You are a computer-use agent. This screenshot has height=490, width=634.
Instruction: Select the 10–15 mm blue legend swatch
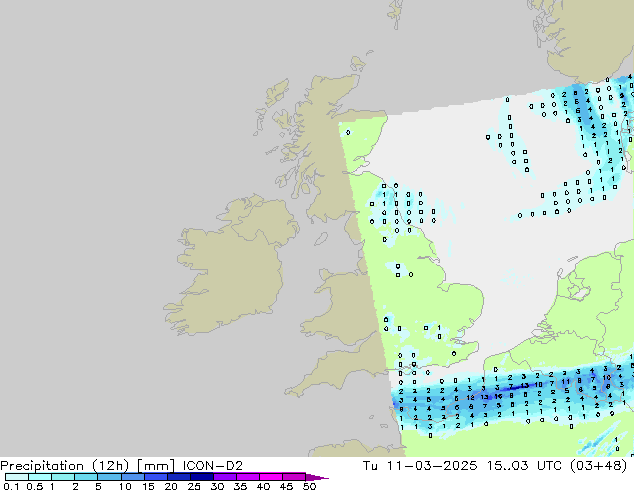133,477
